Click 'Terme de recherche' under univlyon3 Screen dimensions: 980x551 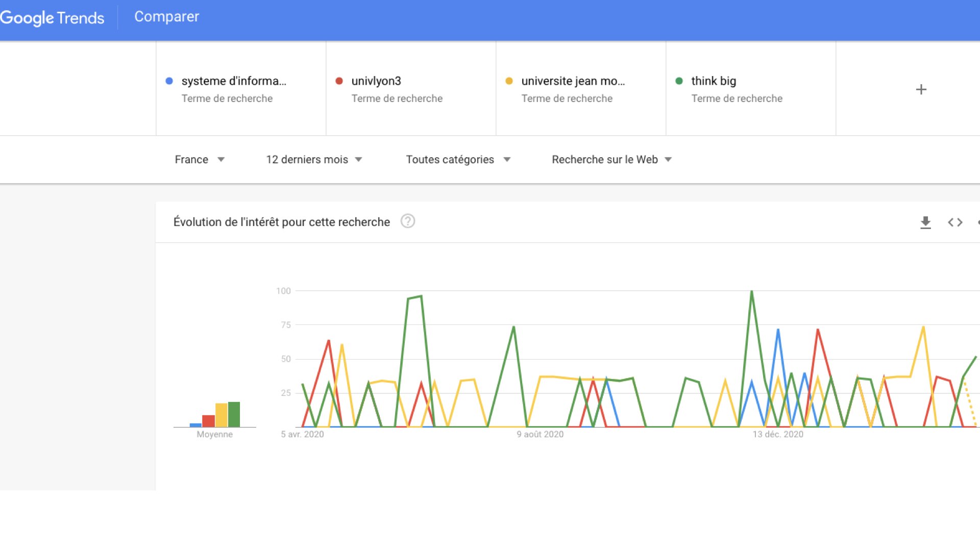point(397,98)
